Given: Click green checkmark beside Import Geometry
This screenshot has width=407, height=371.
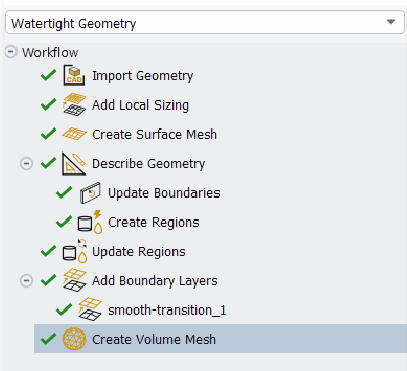Looking at the screenshot, I should pos(48,75).
